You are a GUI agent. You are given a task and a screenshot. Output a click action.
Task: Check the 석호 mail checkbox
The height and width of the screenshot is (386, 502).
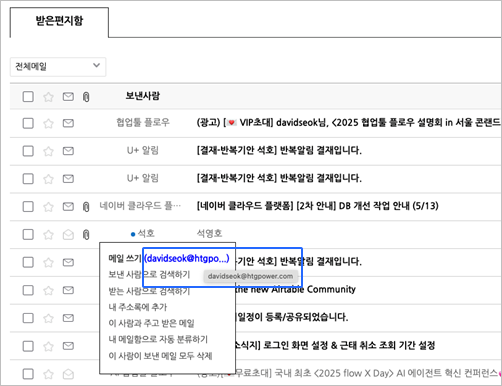pyautogui.click(x=28, y=234)
